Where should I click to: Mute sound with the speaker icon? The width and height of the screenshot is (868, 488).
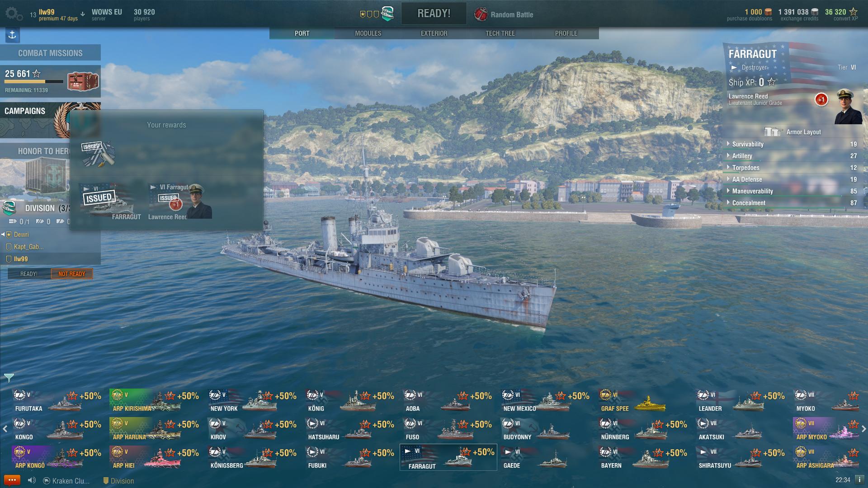click(x=32, y=480)
